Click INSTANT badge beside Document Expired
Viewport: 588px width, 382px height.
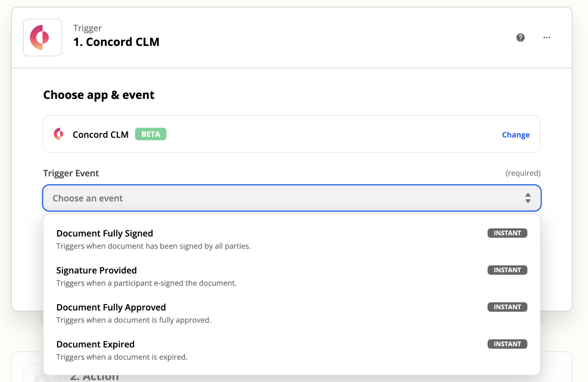507,344
